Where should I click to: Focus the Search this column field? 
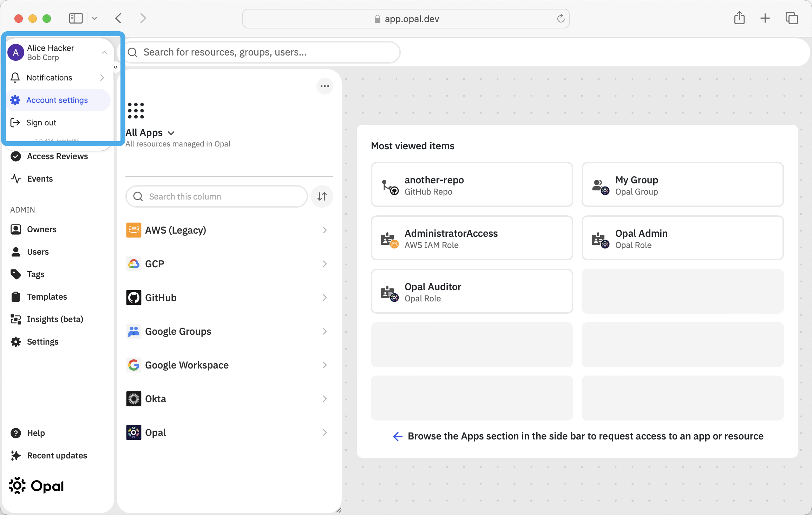pos(217,196)
